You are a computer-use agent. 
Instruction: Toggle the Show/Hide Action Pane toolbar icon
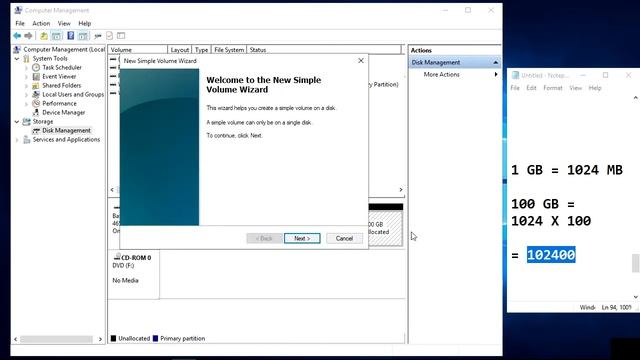click(83, 36)
